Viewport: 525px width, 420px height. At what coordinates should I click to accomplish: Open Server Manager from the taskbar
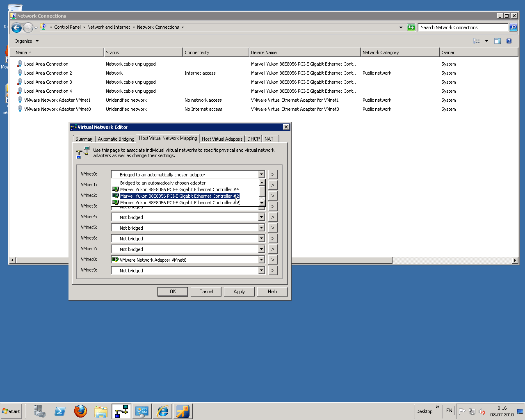click(x=39, y=411)
